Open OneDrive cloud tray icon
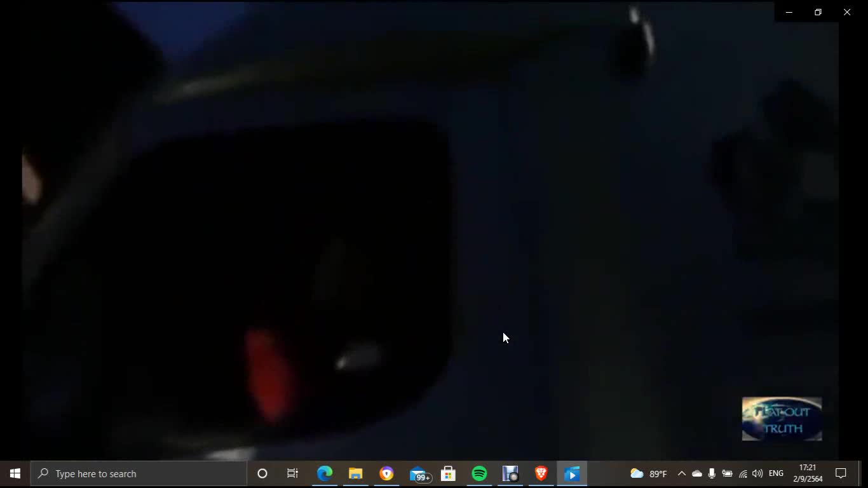Viewport: 868px width, 488px height. (x=697, y=473)
